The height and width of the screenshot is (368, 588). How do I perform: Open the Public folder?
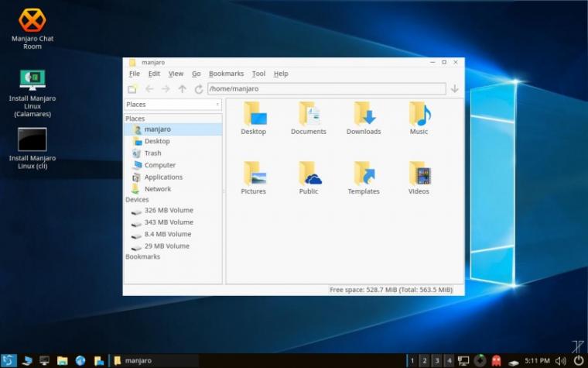[309, 178]
